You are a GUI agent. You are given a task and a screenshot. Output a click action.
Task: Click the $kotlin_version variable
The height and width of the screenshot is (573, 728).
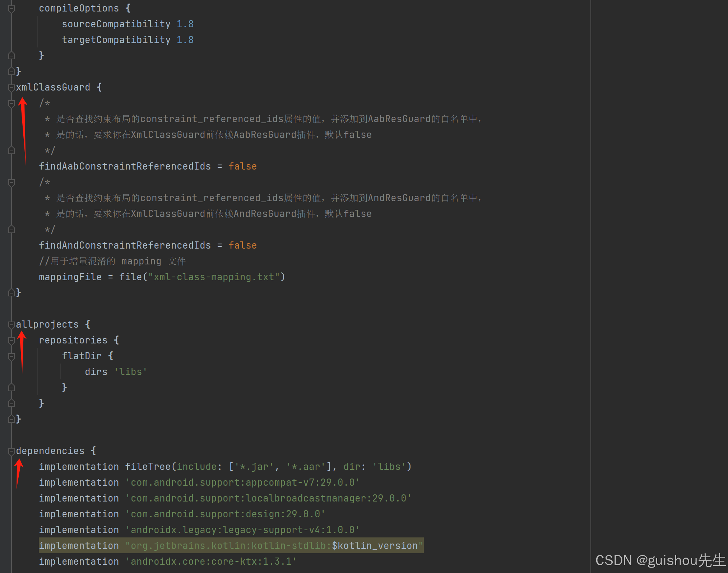tap(375, 546)
